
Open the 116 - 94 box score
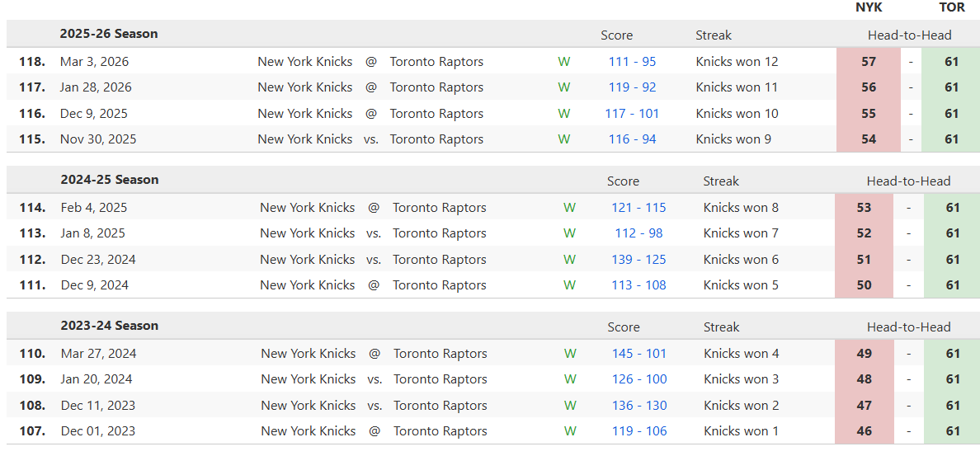click(x=632, y=139)
